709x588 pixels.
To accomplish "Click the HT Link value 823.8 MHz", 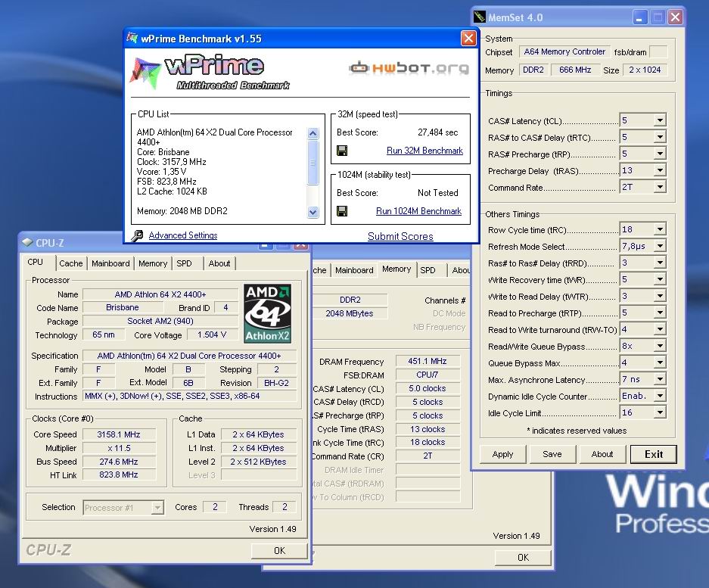I will pos(119,474).
